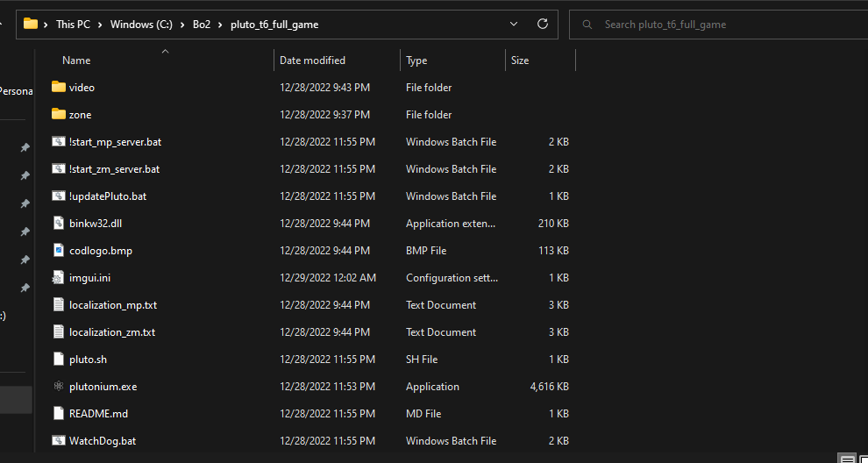This screenshot has width=868, height=463.
Task: Click the localization_zm.txt document icon
Action: [x=59, y=331]
